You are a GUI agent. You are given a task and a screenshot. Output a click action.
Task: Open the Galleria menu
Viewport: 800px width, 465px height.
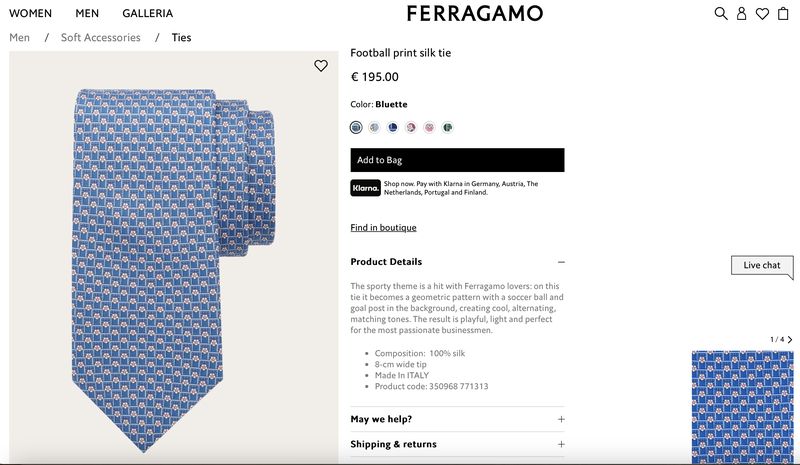[147, 14]
